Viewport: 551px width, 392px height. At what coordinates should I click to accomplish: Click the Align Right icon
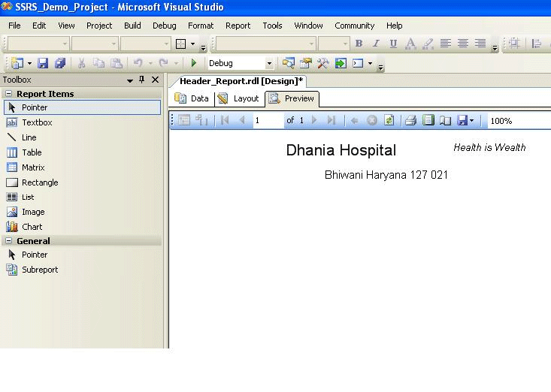point(480,44)
